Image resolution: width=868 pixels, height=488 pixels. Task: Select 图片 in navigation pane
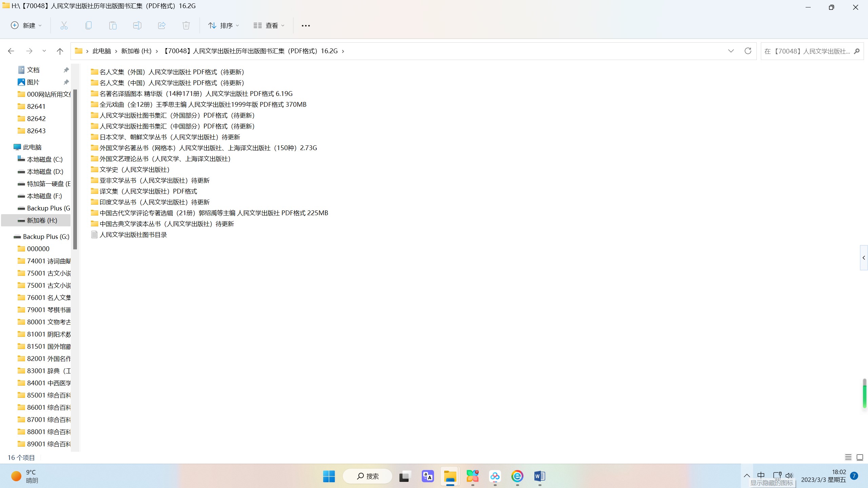pyautogui.click(x=33, y=82)
